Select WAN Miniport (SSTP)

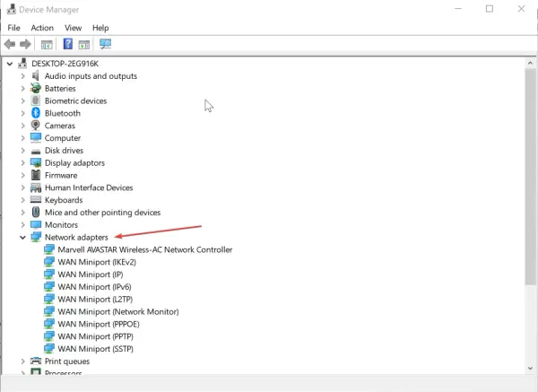pos(95,348)
